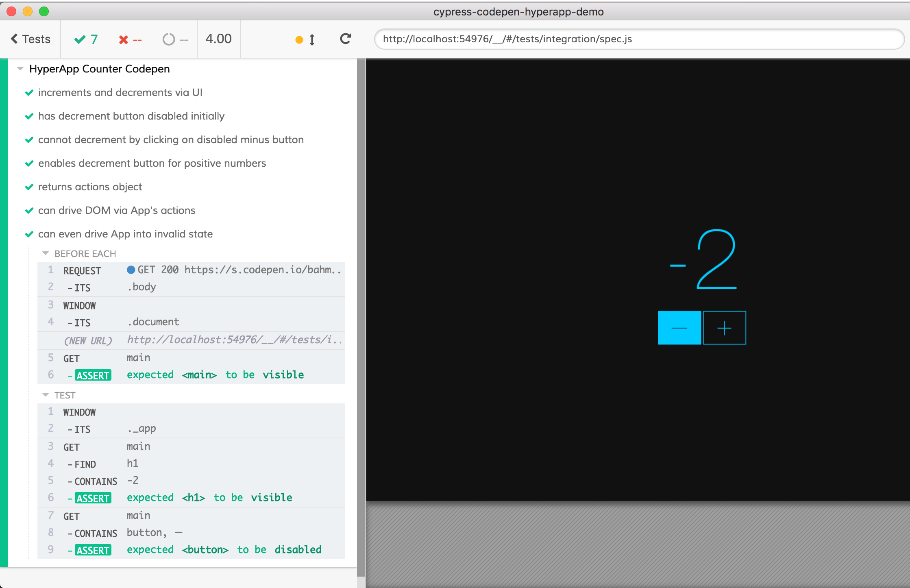Image resolution: width=910 pixels, height=588 pixels.
Task: Open test 'returns actions object'
Action: coord(90,187)
